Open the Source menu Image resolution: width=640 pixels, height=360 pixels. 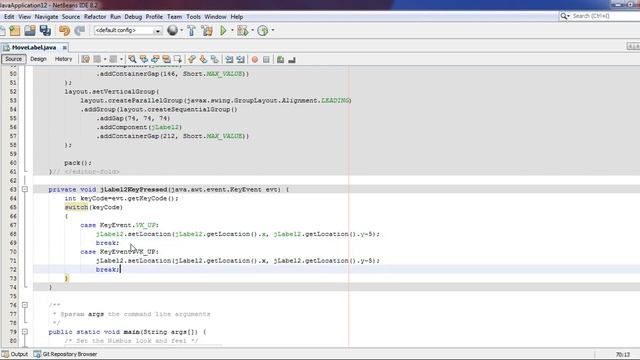pos(71,17)
